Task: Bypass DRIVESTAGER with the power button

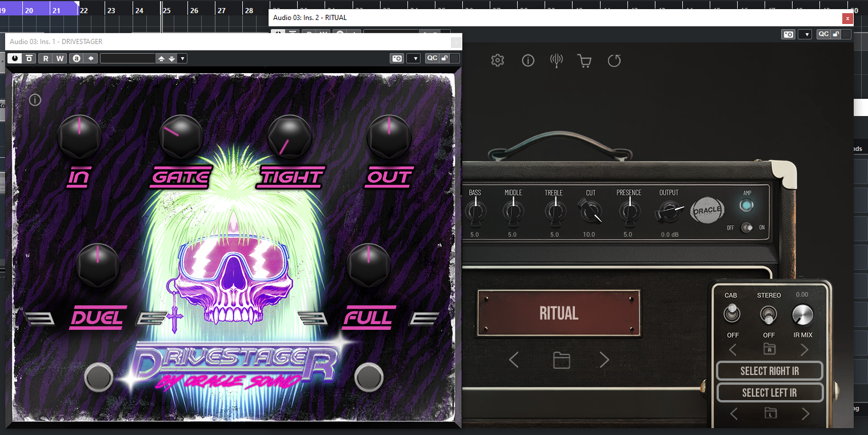Action: tap(14, 58)
